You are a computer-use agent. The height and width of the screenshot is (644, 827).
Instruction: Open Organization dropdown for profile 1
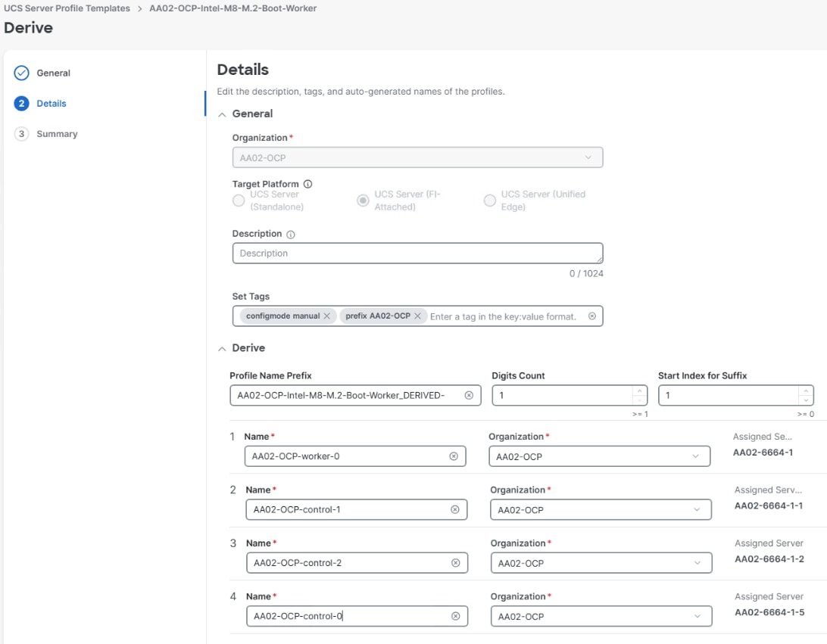pos(599,456)
